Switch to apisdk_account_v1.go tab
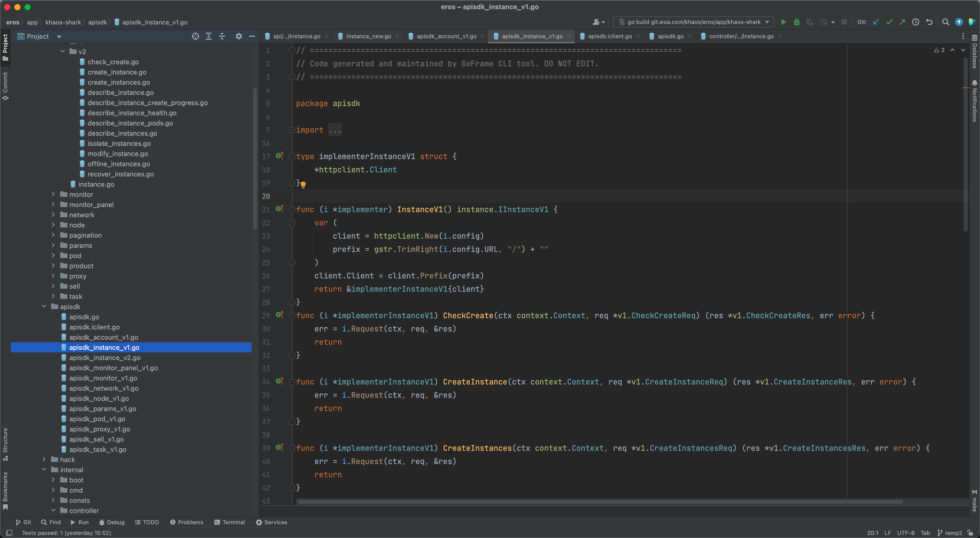The height and width of the screenshot is (538, 980). pos(446,36)
